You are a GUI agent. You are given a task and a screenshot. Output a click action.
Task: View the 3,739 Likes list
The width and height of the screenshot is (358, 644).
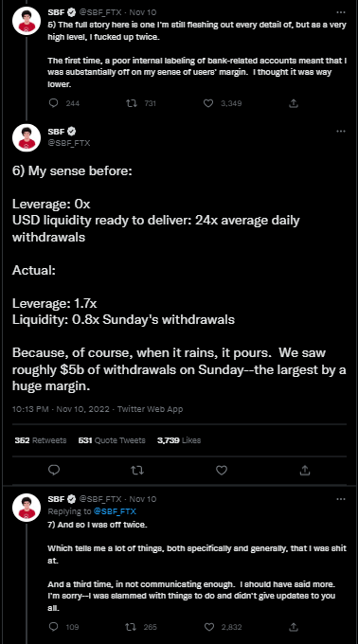click(x=179, y=440)
